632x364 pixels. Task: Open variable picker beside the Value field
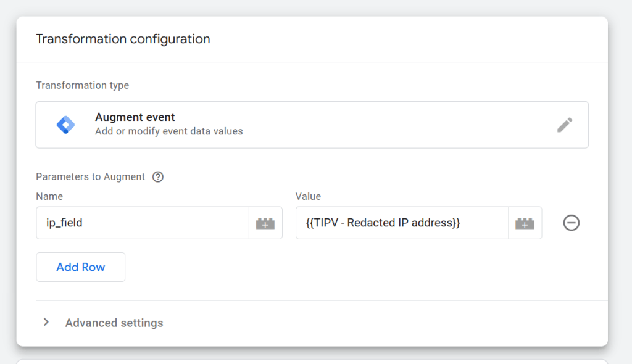coord(525,223)
